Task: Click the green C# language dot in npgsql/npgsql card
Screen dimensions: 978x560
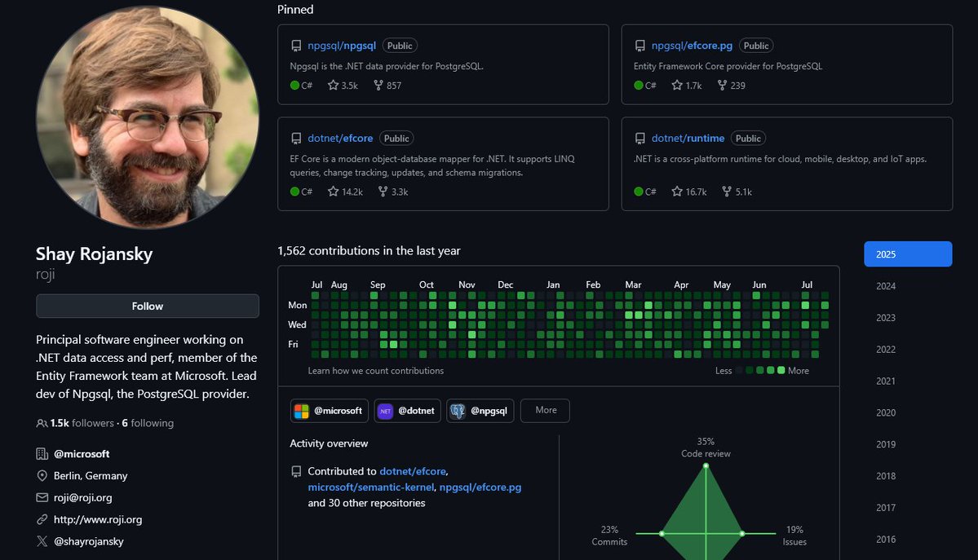Action: (294, 86)
